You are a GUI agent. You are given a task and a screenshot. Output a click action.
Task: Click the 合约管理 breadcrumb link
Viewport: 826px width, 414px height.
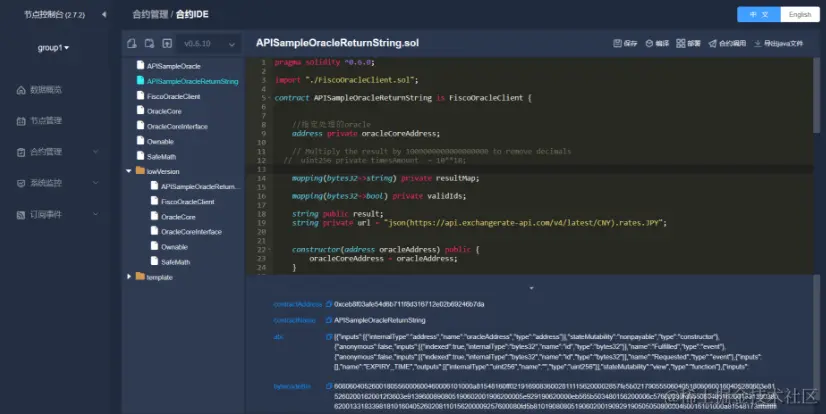(150, 14)
